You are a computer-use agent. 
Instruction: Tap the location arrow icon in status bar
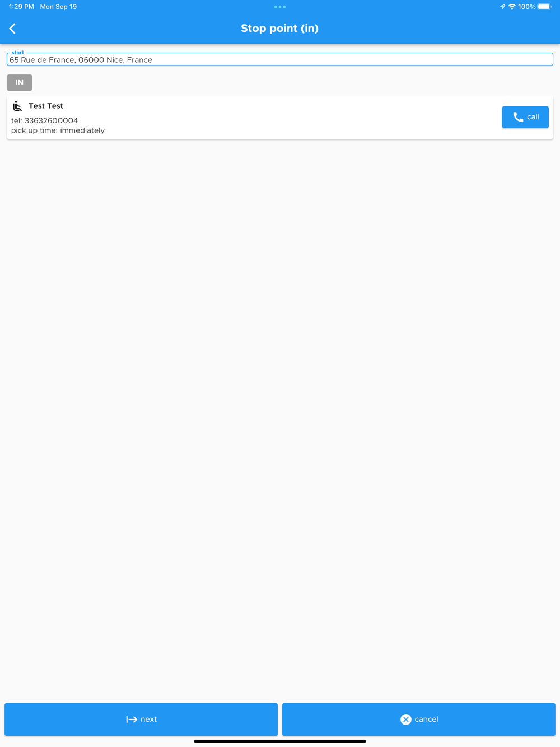(502, 7)
